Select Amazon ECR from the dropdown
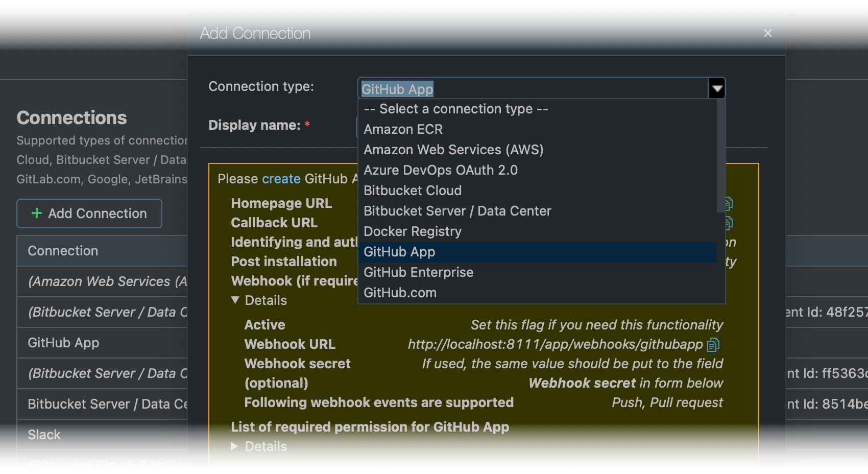868x474 pixels. 403,129
